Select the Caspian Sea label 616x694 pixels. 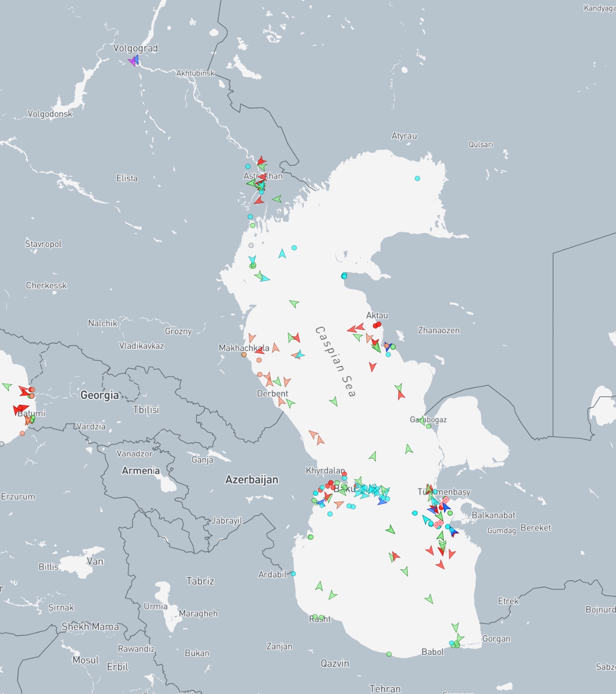point(335,362)
